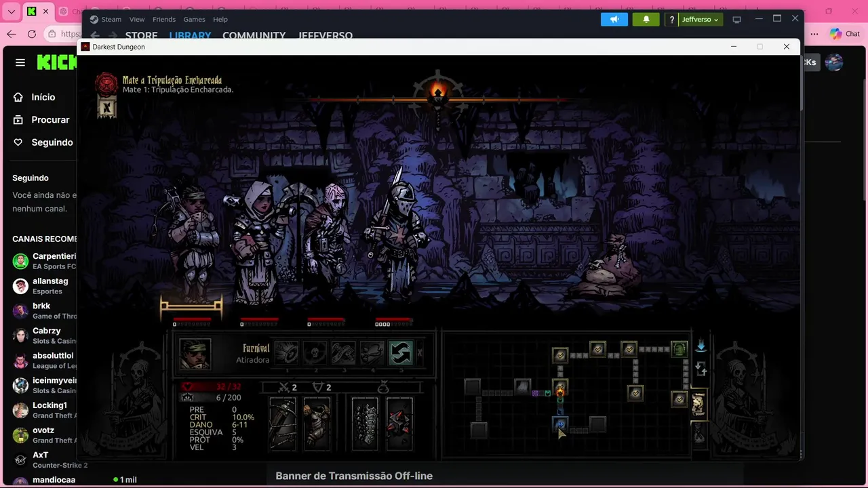Select the first combat skill icon
This screenshot has height=488, width=868.
286,353
